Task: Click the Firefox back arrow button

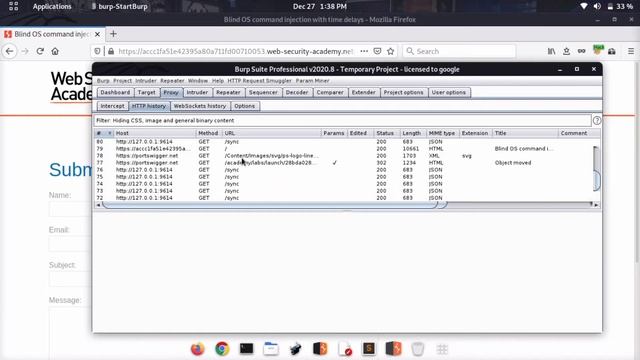Action: pos(10,51)
